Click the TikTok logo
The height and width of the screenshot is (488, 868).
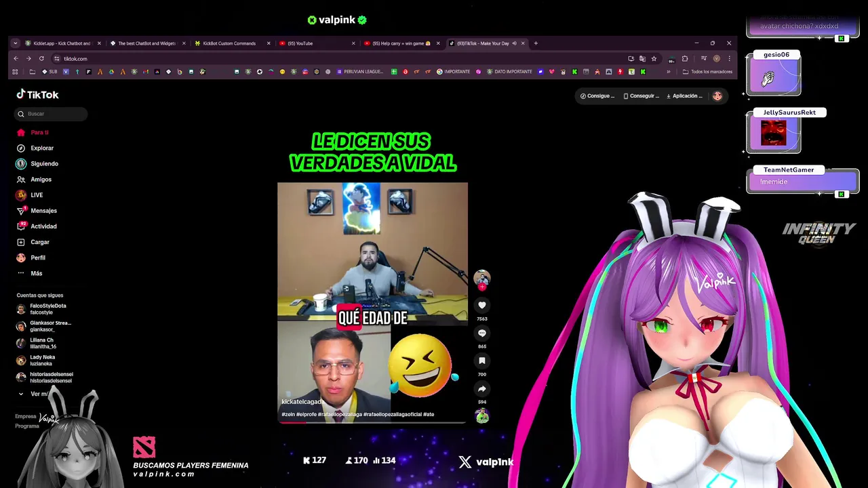[38, 95]
